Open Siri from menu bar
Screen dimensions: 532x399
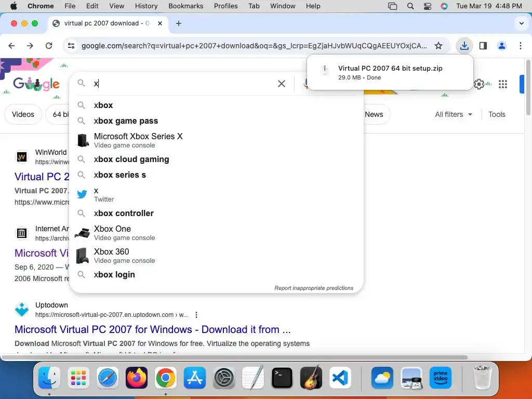[x=444, y=6]
